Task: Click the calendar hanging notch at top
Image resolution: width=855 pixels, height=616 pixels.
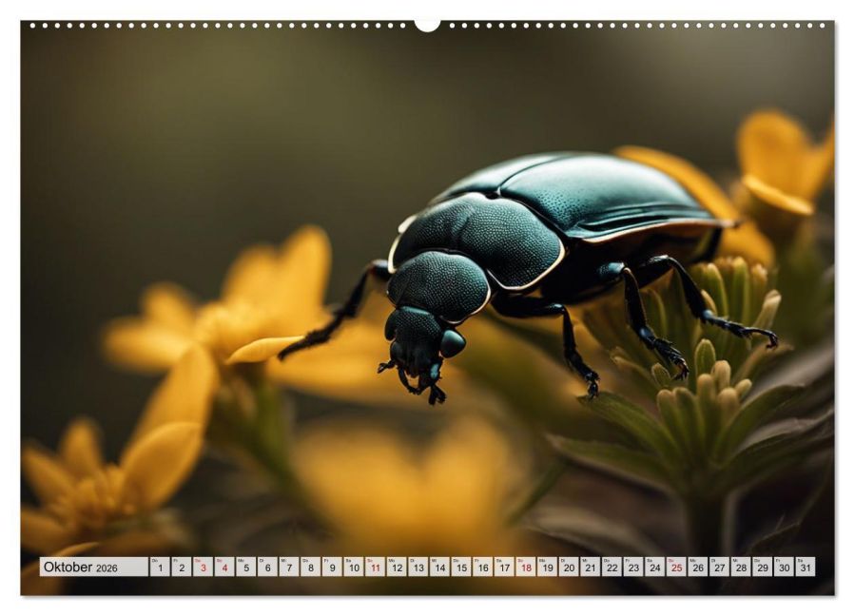Action: click(427, 25)
